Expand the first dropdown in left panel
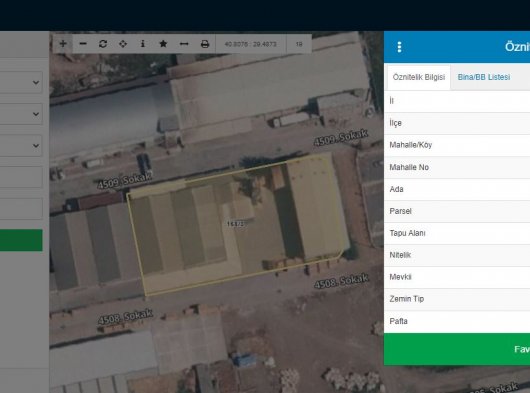This screenshot has height=393, width=530. [x=21, y=82]
